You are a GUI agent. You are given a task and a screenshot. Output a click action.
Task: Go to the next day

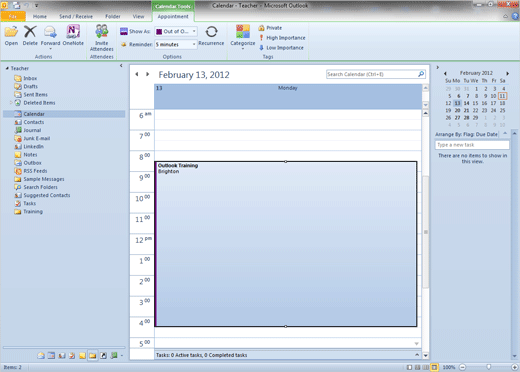147,74
